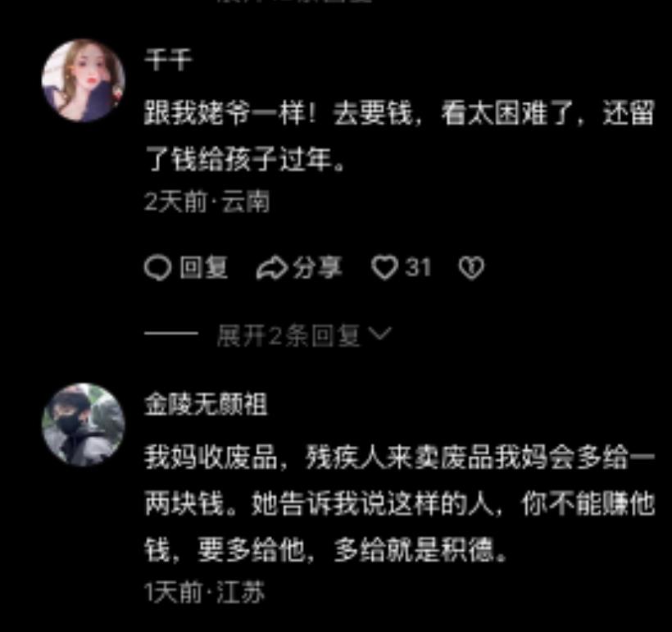Open 金陵无颜祖's masked avatar picture

tap(83, 425)
